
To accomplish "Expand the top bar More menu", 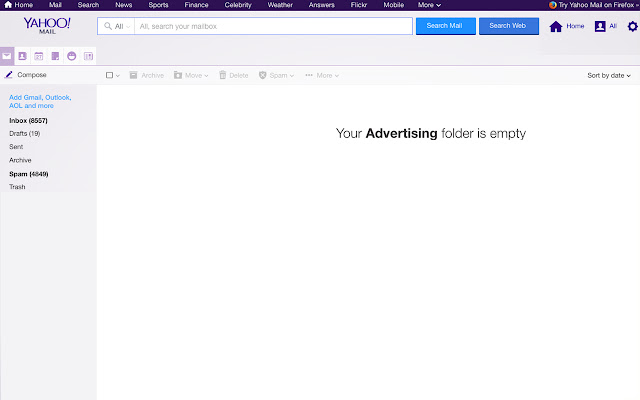I will 429,5.
